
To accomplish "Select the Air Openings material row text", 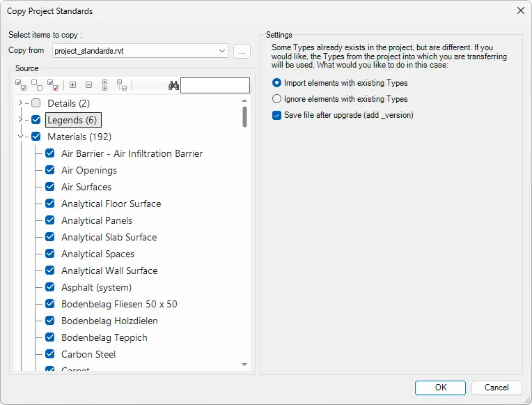I will pos(89,170).
